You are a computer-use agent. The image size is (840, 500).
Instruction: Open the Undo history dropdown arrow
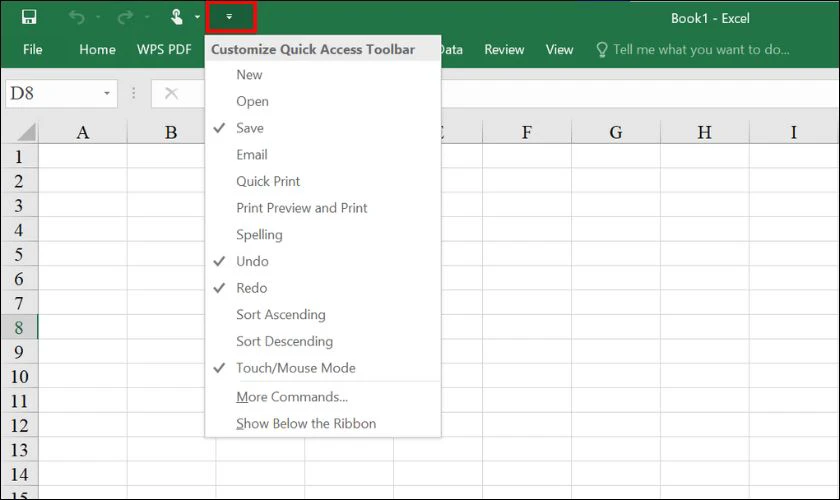pyautogui.click(x=98, y=17)
